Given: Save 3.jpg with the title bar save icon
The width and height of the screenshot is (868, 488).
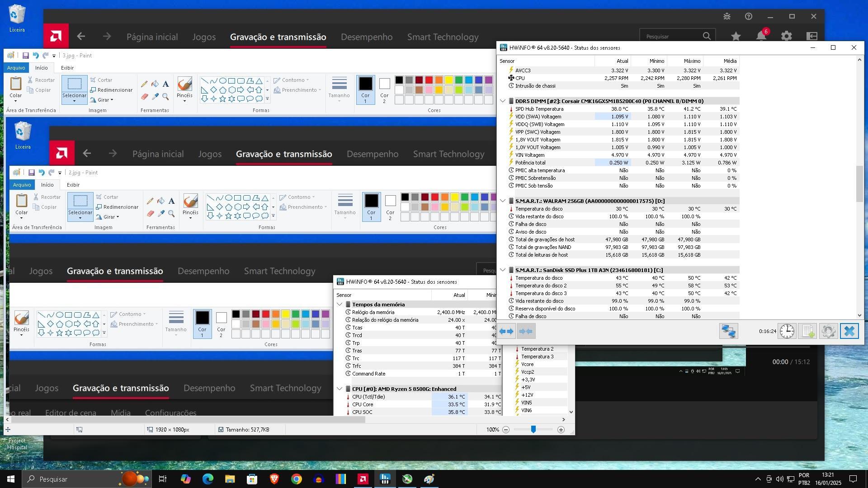Looking at the screenshot, I should 26,56.
